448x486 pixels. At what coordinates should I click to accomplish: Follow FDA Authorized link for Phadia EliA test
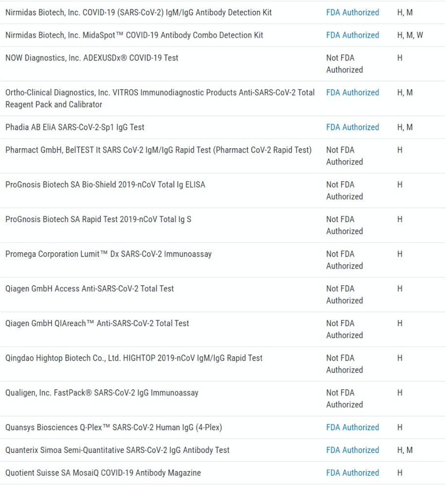pyautogui.click(x=352, y=127)
